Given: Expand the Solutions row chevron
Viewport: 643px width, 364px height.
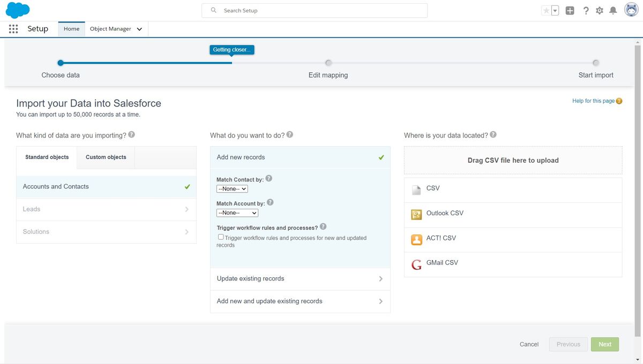Looking at the screenshot, I should pyautogui.click(x=186, y=232).
